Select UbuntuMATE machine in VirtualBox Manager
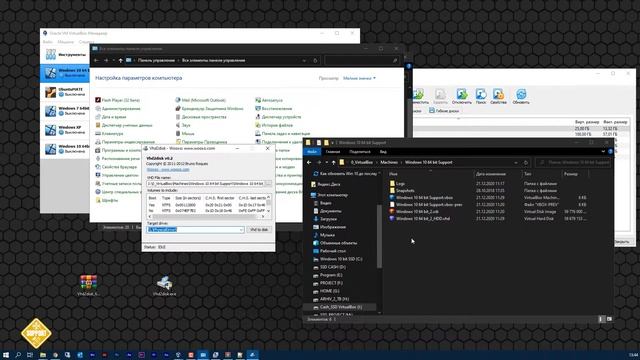This screenshot has width=640, height=360. (x=65, y=92)
